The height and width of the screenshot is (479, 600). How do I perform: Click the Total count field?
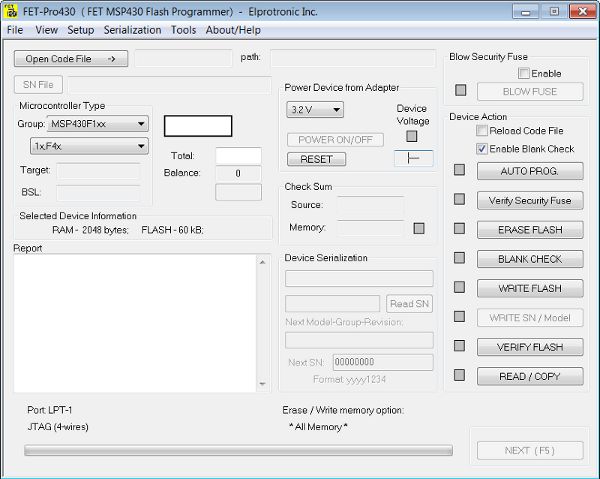click(238, 156)
